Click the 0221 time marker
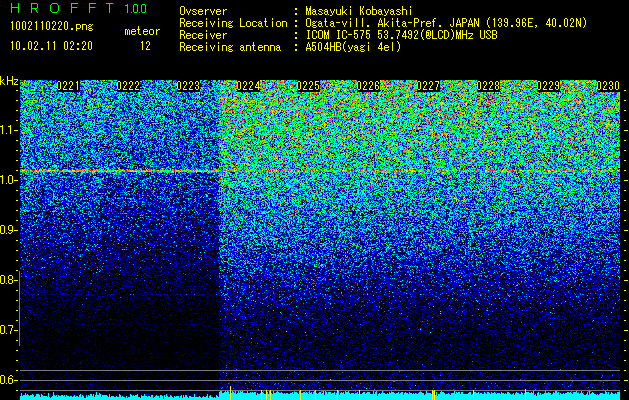Image resolution: width=629 pixels, height=400 pixels. (x=68, y=86)
